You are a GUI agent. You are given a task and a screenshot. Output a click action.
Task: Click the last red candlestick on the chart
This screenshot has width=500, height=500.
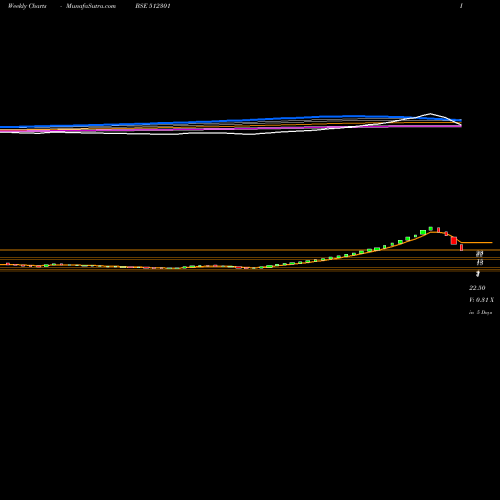[462, 248]
